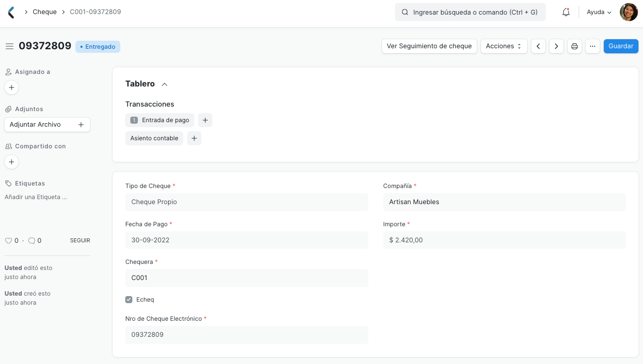
Task: Navigate to Cheque breadcrumb
Action: [x=45, y=12]
